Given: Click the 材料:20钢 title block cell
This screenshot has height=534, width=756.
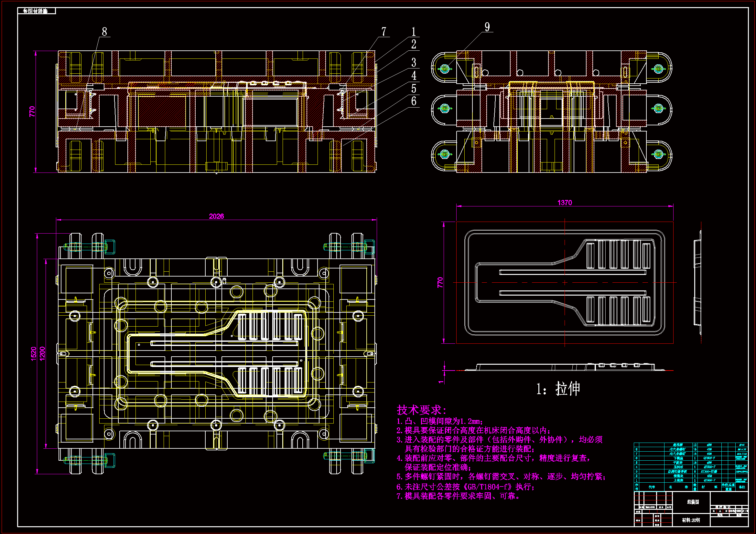Looking at the screenshot, I should [x=691, y=520].
